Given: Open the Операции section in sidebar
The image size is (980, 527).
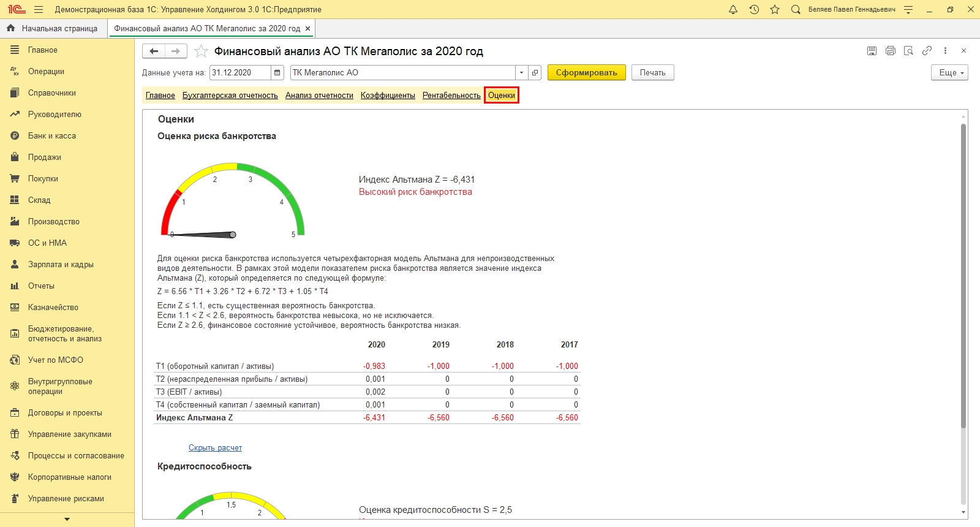Looking at the screenshot, I should [67, 72].
